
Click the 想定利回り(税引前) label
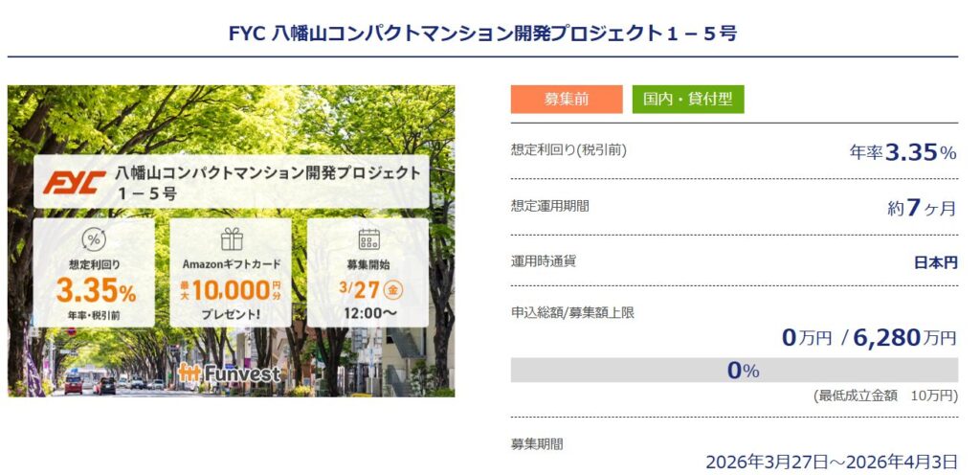point(569,150)
